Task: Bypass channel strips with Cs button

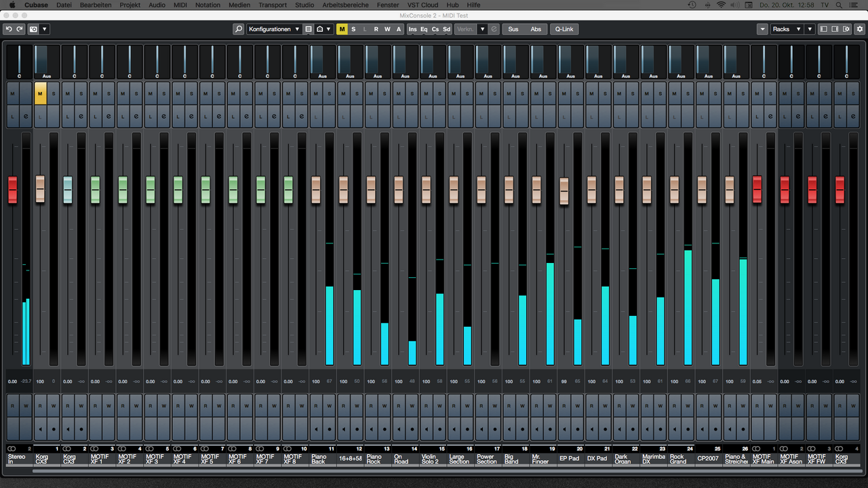Action: (x=435, y=29)
